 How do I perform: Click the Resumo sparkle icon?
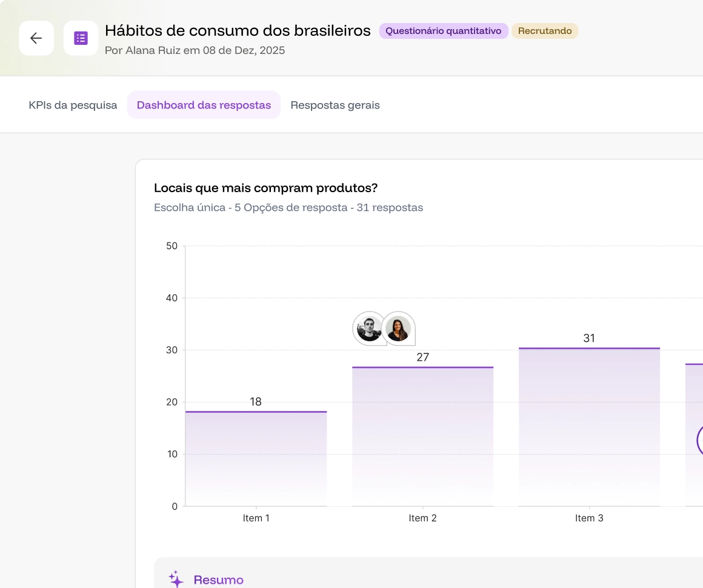[x=176, y=580]
